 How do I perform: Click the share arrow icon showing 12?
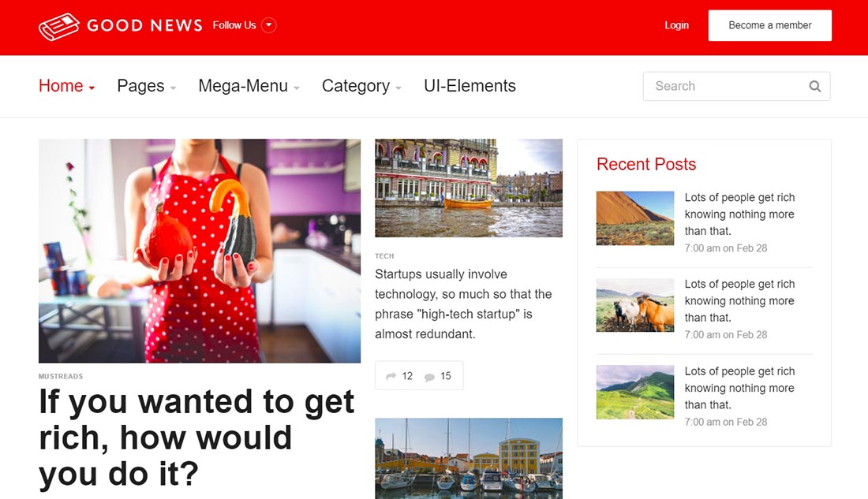coord(391,377)
